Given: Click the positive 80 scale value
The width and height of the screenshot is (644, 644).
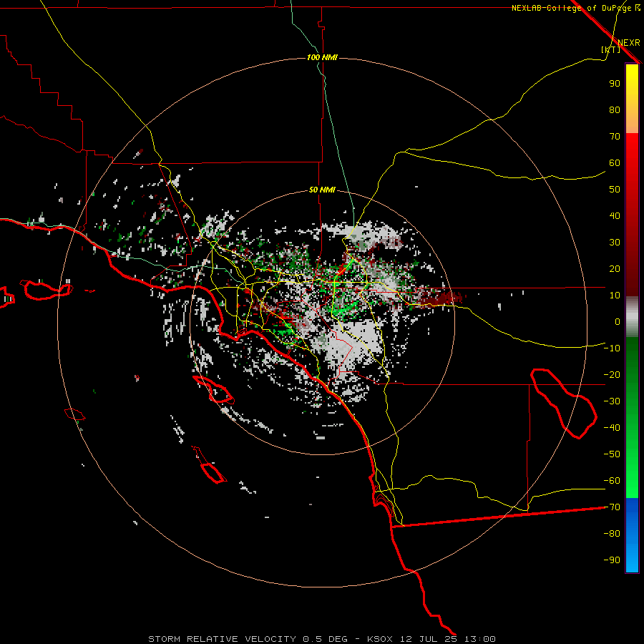Looking at the screenshot, I should pyautogui.click(x=615, y=110).
